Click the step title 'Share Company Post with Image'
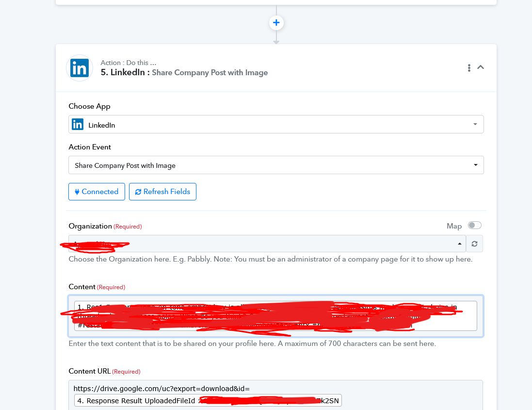 pos(210,73)
